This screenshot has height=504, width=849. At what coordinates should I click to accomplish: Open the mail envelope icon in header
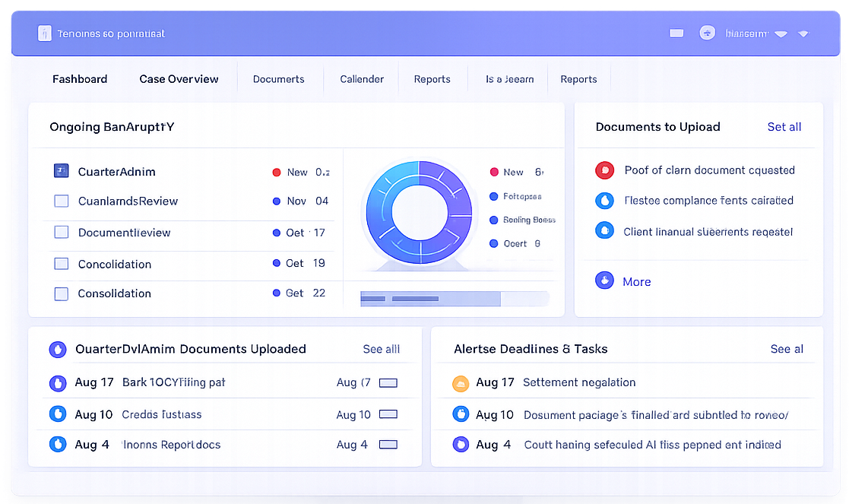tap(676, 33)
